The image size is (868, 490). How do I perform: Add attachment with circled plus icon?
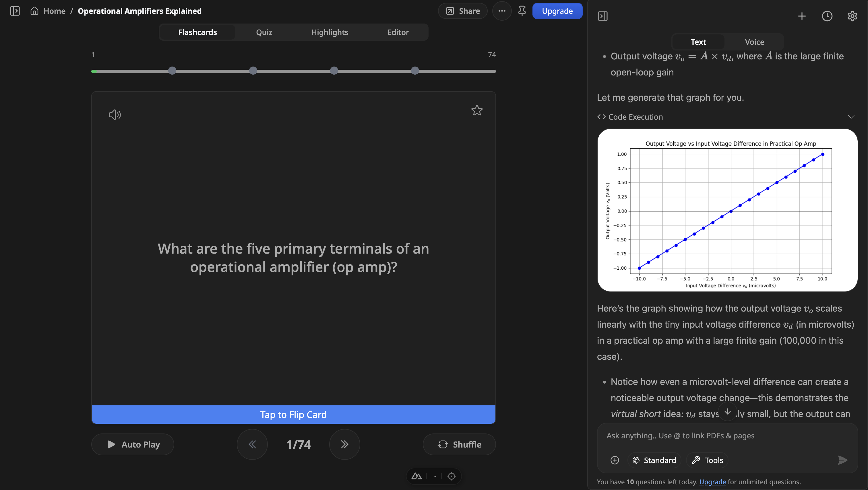(615, 460)
